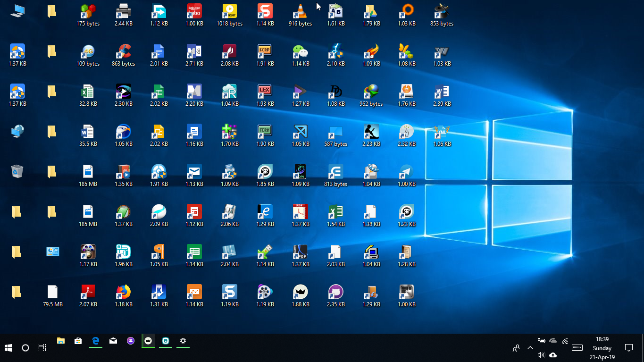Select the orange ring shortcut (1.03 KB)
Image resolution: width=644 pixels, height=362 pixels.
click(x=406, y=11)
